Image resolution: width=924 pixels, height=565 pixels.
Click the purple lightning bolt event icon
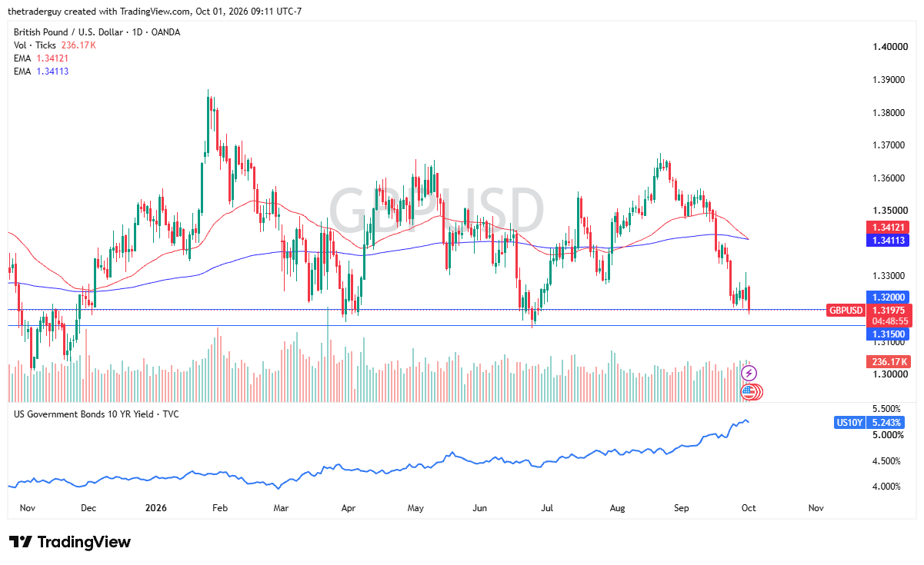click(x=749, y=373)
